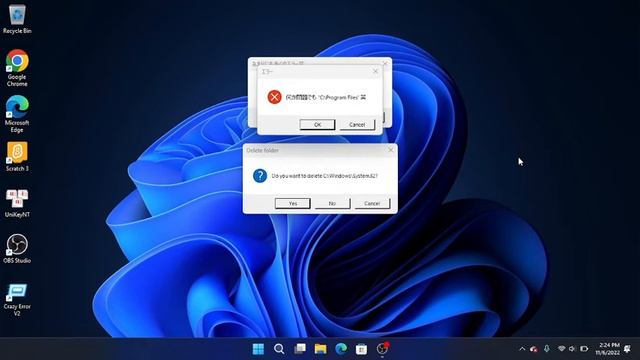Screen dimensions: 640x360
Task: Click the red tray application icon
Action: 534,349
